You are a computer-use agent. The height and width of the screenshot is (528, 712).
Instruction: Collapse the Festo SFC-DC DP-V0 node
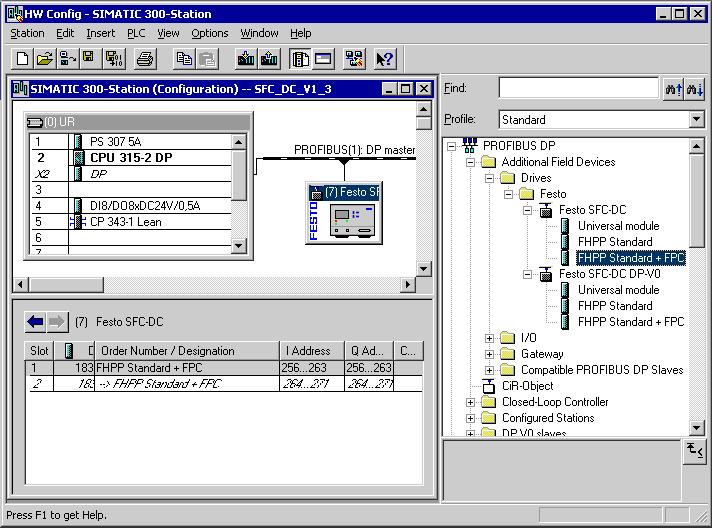[x=527, y=274]
